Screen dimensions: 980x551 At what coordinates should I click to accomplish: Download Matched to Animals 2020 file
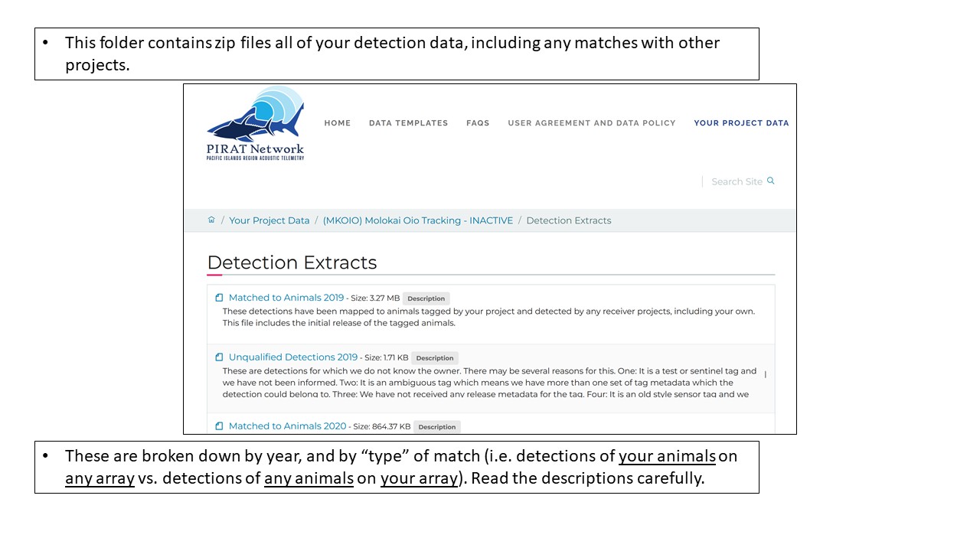click(288, 426)
